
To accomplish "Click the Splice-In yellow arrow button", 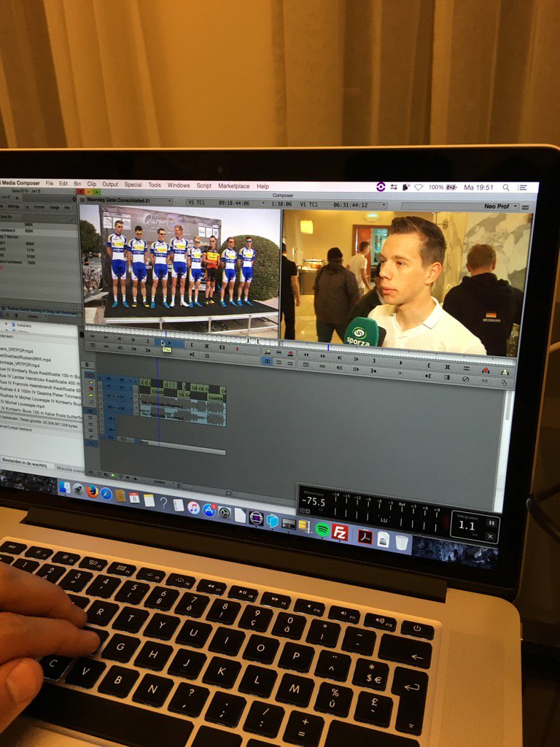I will [268, 352].
